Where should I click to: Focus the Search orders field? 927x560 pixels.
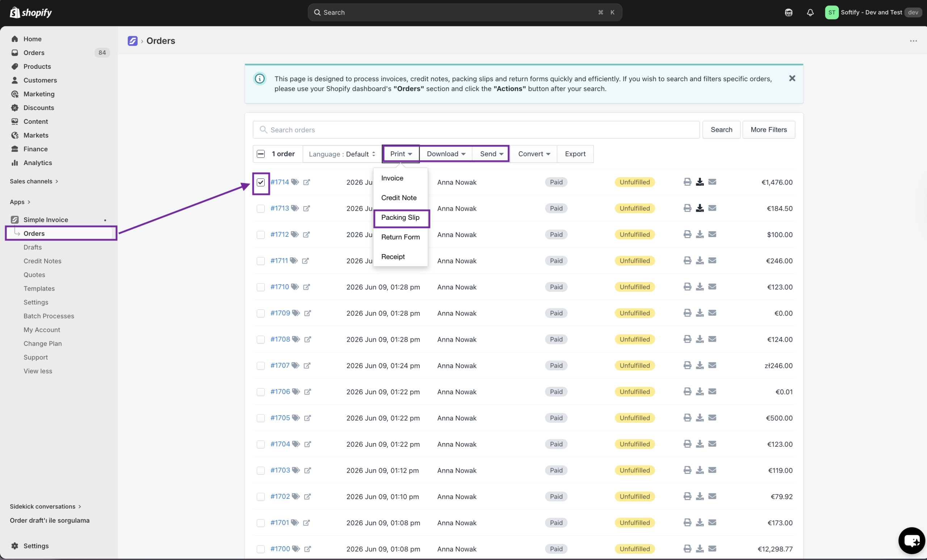coord(476,130)
